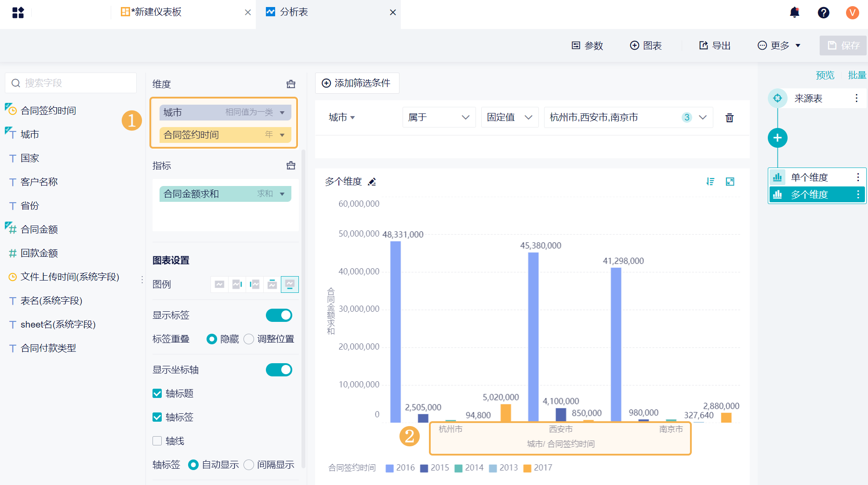
Task: Click the notification bell icon
Action: coord(794,12)
